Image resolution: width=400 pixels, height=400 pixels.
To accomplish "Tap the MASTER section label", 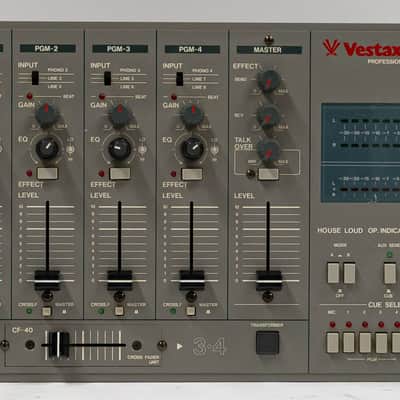I will tap(269, 50).
